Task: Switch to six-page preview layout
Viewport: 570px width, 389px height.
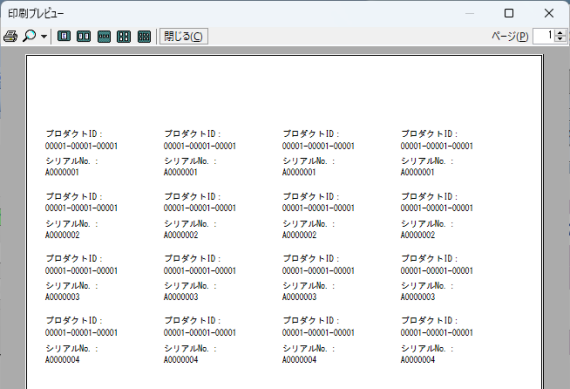Action: 144,36
